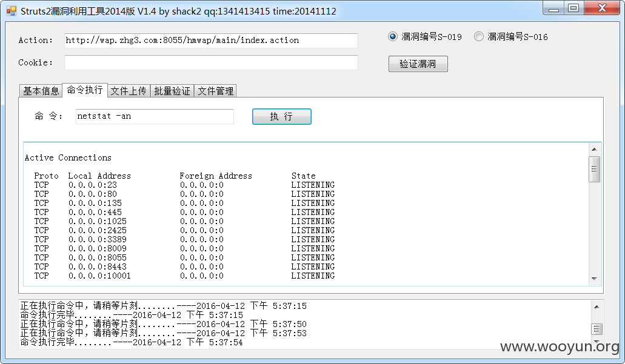
Task: Click the first log line ending 5:37:15
Action: point(164,306)
